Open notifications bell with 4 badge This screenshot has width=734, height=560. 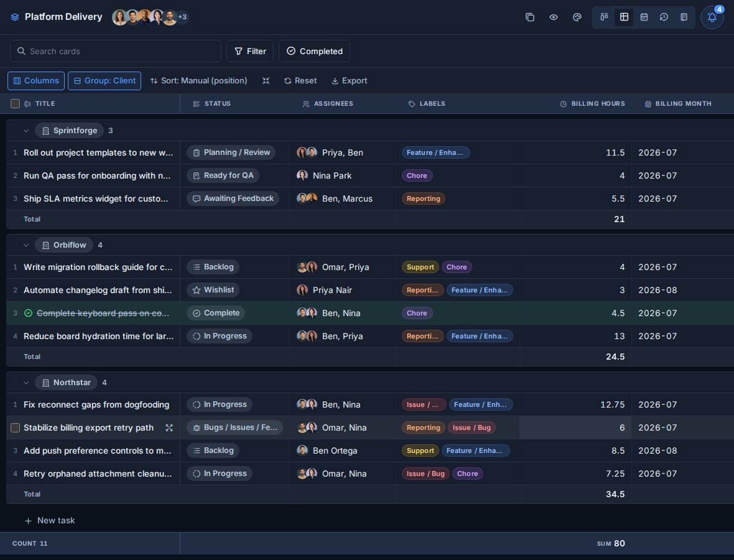(x=712, y=17)
